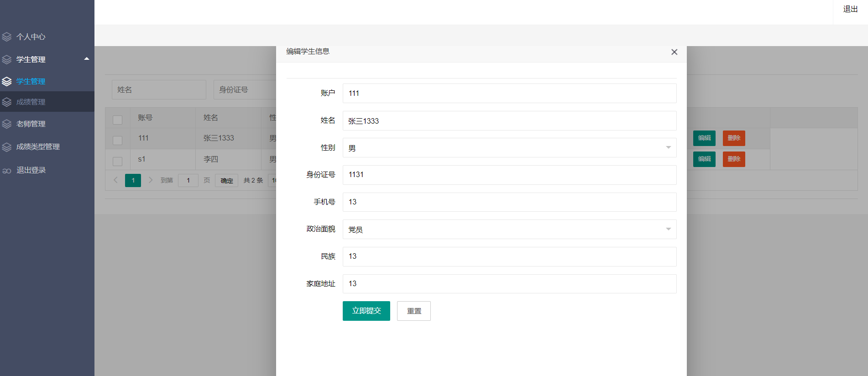Click the 身份证号 search box in background
Viewport: 868px width, 376px height.
tap(245, 89)
